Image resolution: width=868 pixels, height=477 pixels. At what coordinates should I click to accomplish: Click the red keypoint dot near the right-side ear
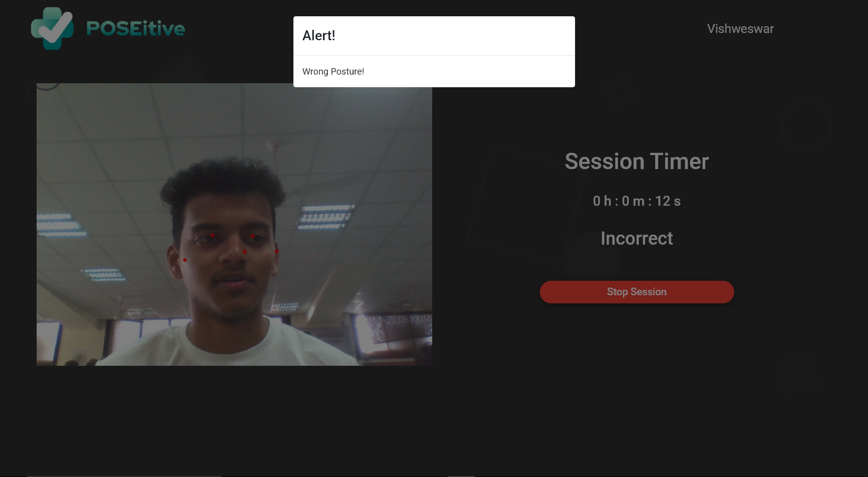[277, 251]
